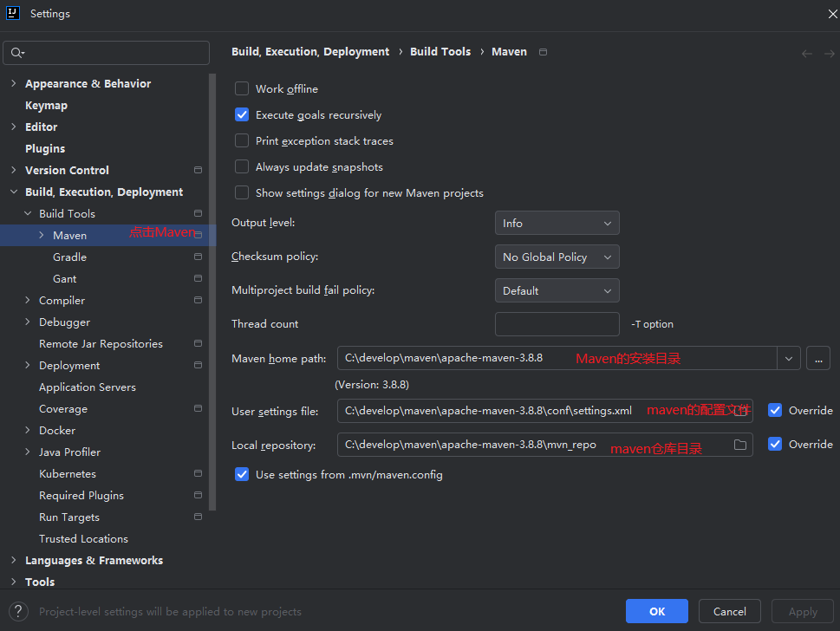Click Build Tools in the breadcrumb
Screen dimensions: 840x631
pos(440,51)
